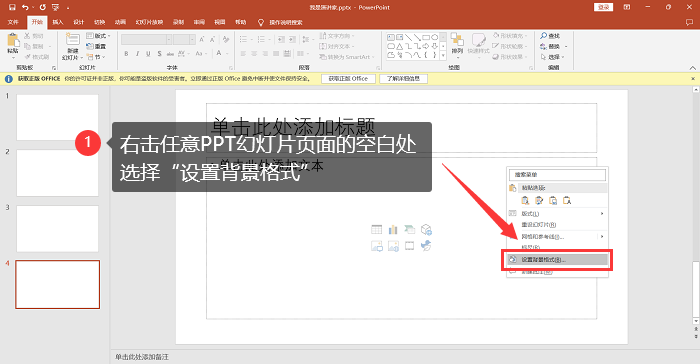Click the Undo arrow icon
This screenshot has width=700, height=364.
click(25, 7)
